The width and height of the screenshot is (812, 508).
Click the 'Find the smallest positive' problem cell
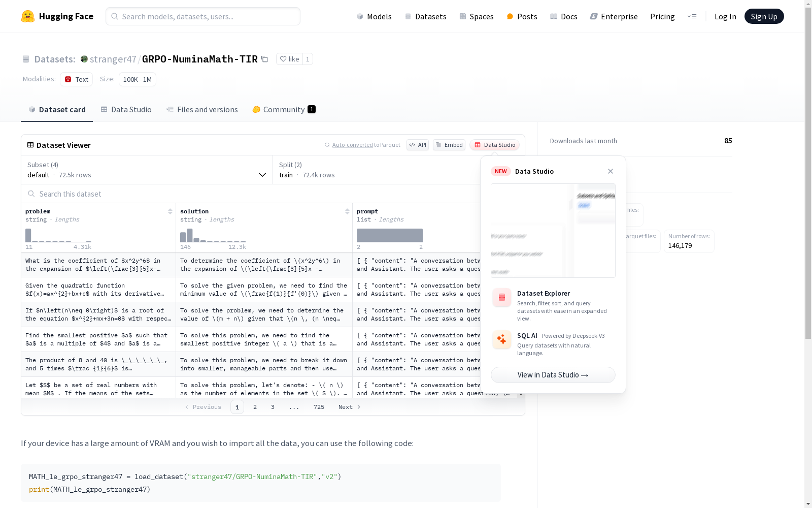98,339
